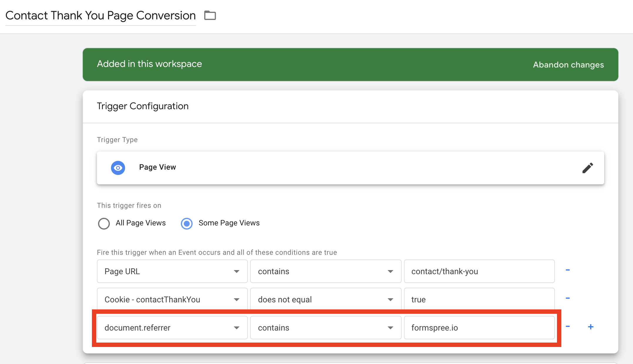The image size is (633, 364).
Task: Click the contact/thank-you value field
Action: click(x=479, y=271)
